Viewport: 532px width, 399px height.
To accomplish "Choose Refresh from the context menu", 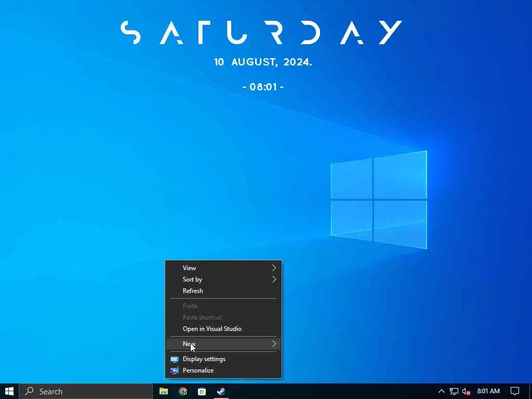I will click(223, 291).
